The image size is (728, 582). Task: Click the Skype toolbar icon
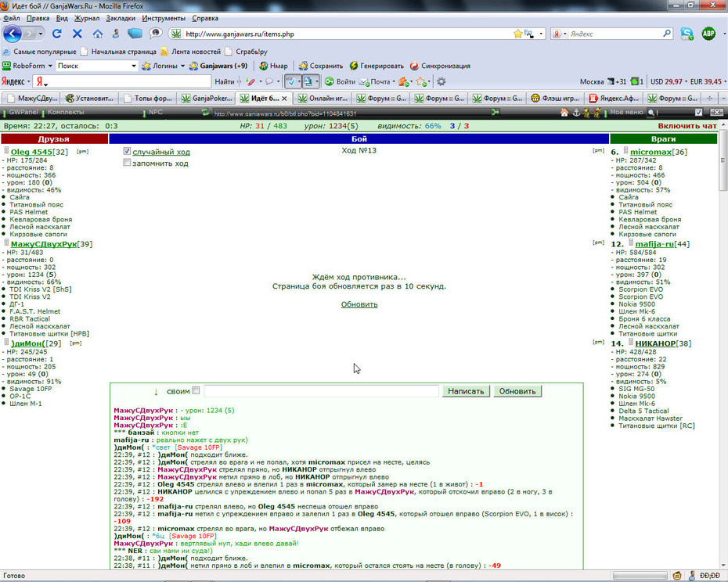[687, 34]
